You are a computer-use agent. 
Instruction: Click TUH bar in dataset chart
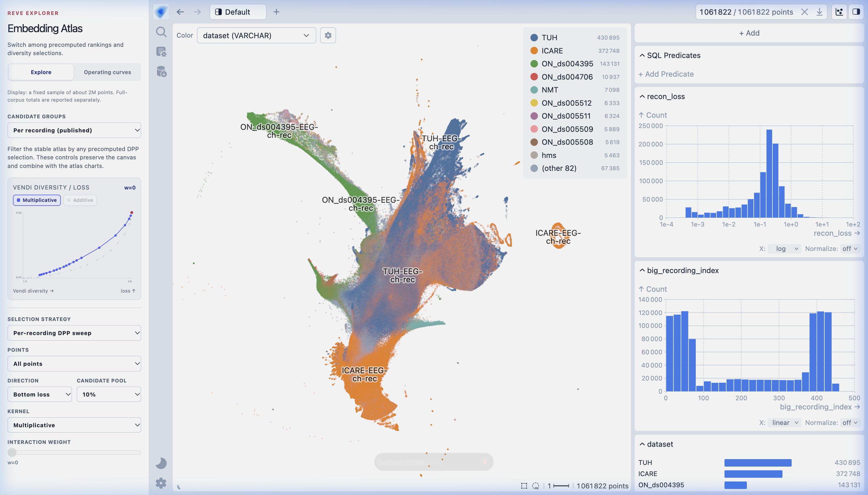pyautogui.click(x=757, y=463)
